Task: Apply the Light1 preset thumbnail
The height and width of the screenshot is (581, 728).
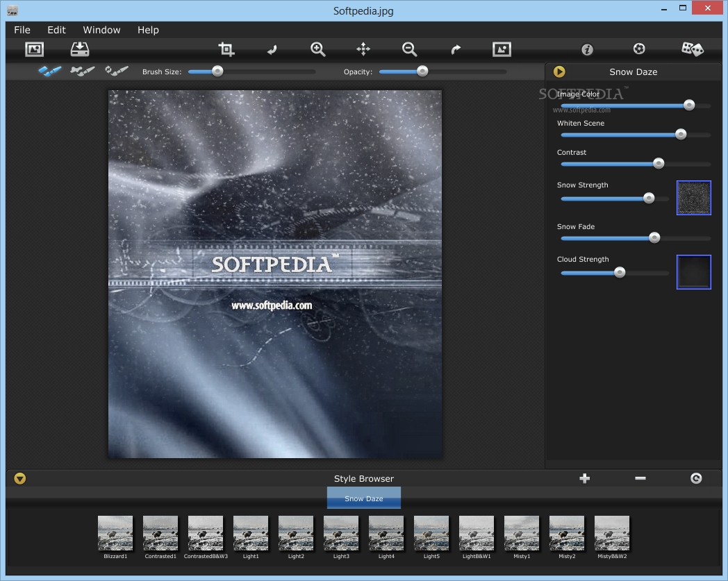Action: pyautogui.click(x=251, y=533)
